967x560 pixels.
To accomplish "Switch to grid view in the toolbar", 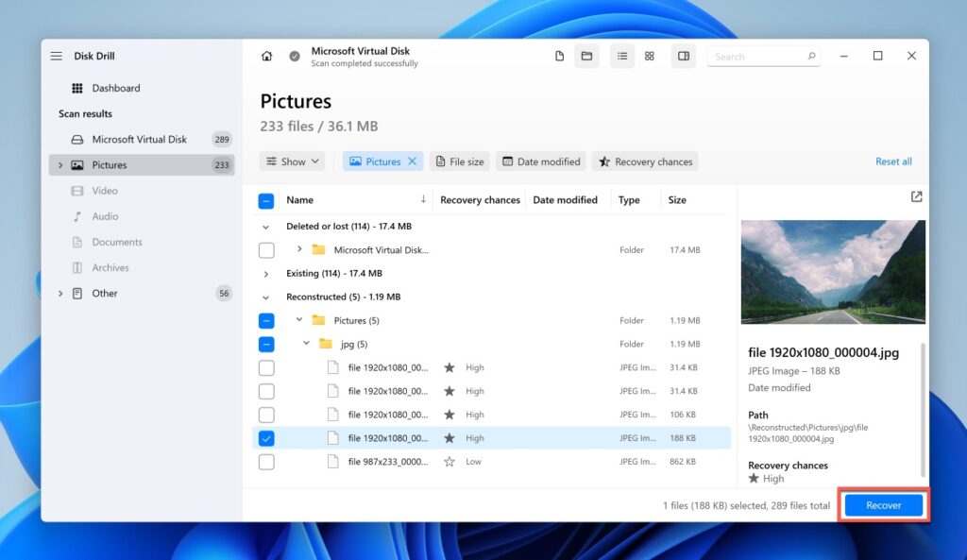I will click(649, 56).
